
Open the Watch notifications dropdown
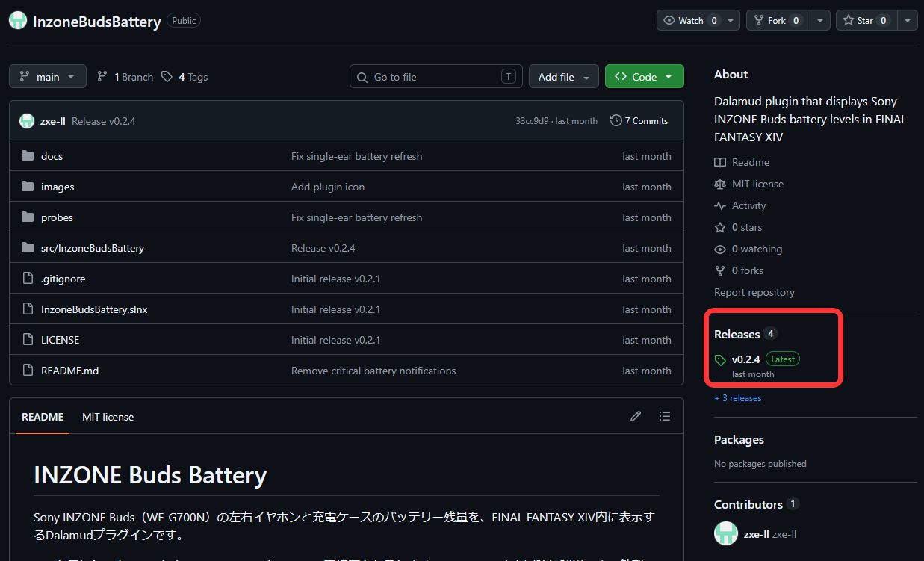tap(698, 20)
